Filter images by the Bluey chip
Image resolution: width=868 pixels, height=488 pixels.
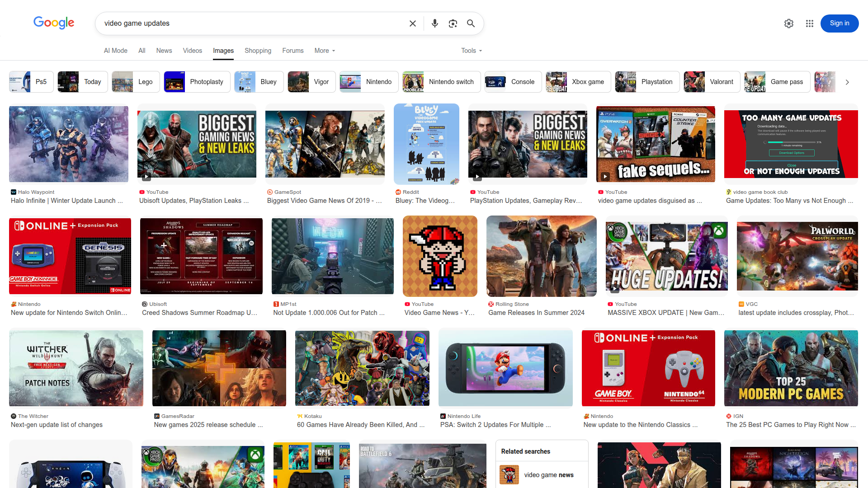click(x=259, y=82)
